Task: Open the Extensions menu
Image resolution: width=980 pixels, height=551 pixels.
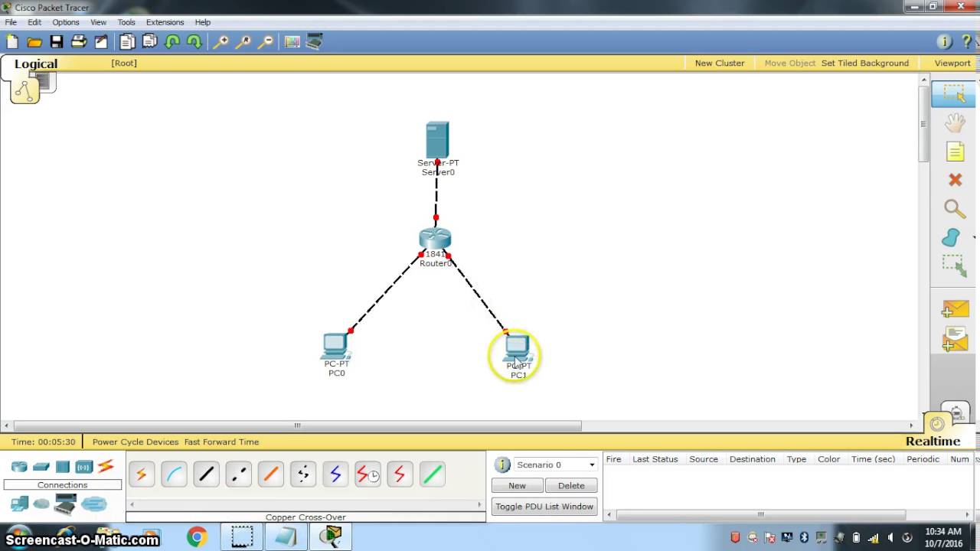Action: 165,22
